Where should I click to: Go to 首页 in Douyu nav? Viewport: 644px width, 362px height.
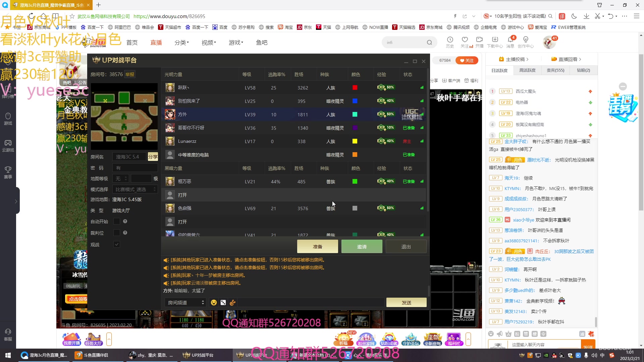coord(132,43)
